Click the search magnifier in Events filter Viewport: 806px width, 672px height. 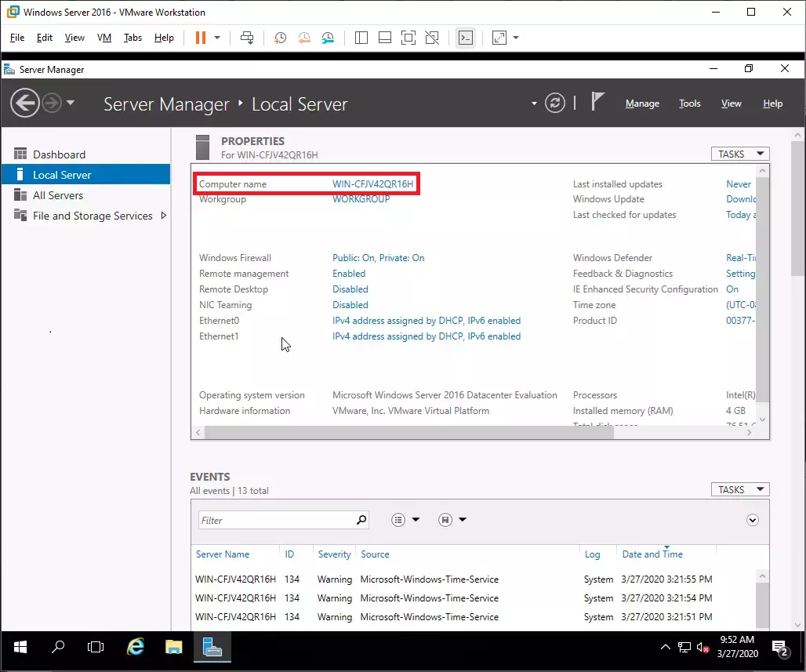tap(361, 520)
